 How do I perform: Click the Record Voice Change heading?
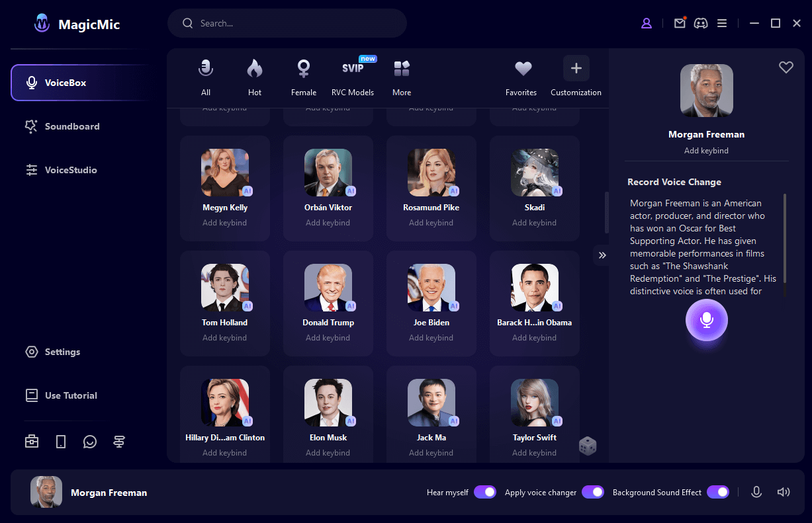674,182
